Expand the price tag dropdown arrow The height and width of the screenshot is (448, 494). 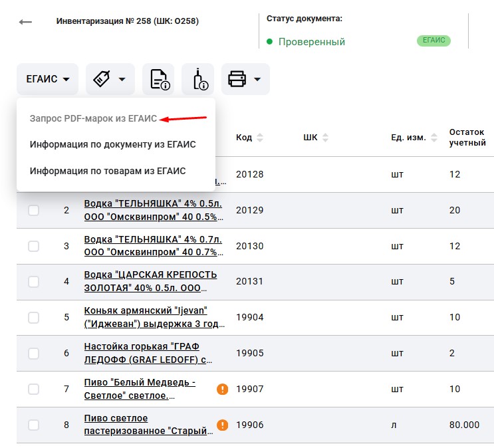122,79
